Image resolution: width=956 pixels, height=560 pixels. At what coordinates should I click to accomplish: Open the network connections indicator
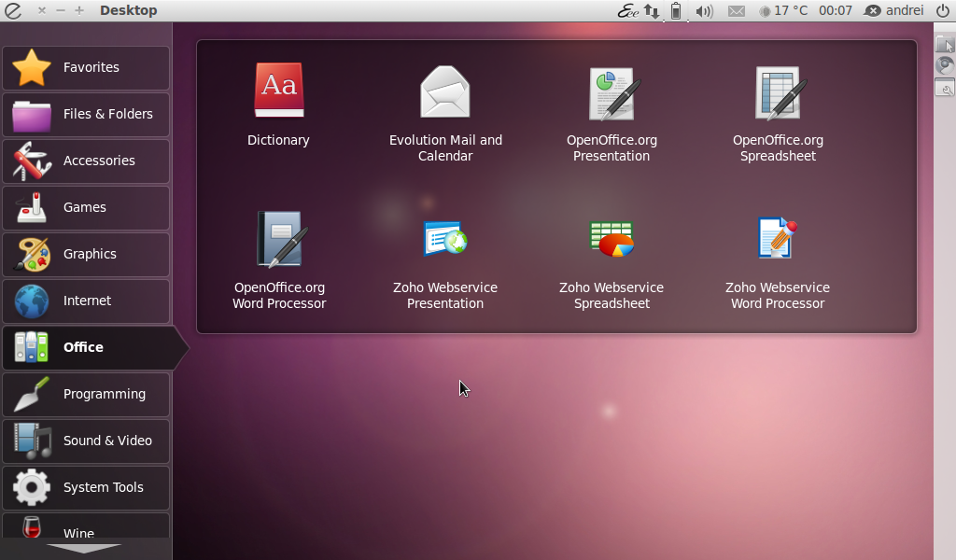tap(652, 10)
